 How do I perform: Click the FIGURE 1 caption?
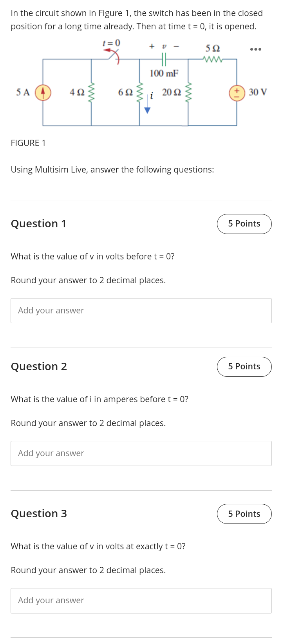tap(28, 143)
